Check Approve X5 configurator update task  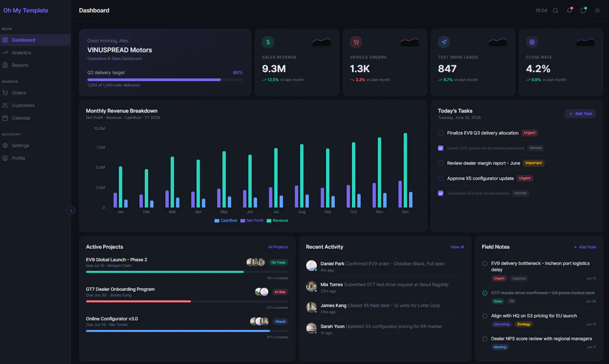coord(440,178)
